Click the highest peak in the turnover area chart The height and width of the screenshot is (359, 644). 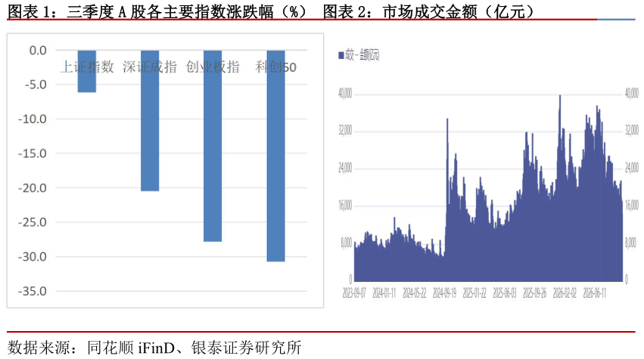(560, 97)
